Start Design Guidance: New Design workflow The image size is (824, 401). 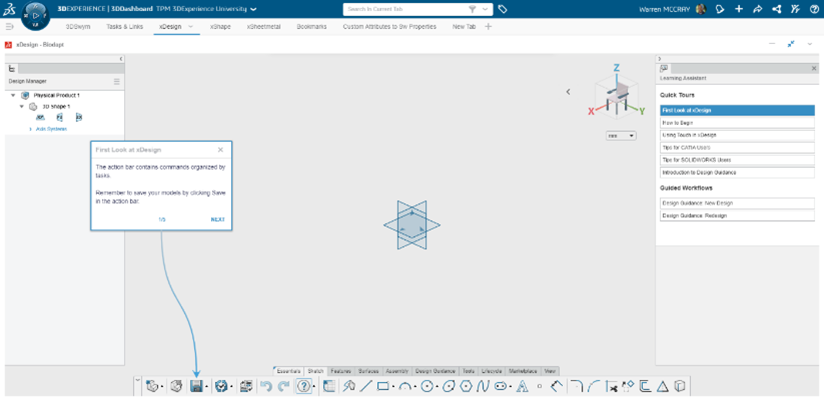pos(737,203)
